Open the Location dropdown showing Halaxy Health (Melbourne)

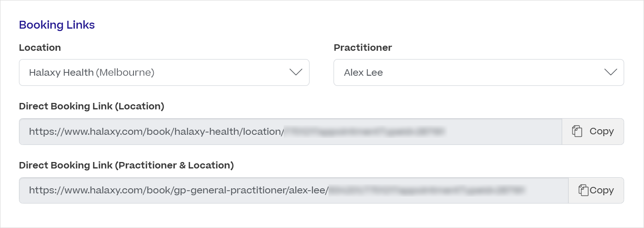click(164, 72)
